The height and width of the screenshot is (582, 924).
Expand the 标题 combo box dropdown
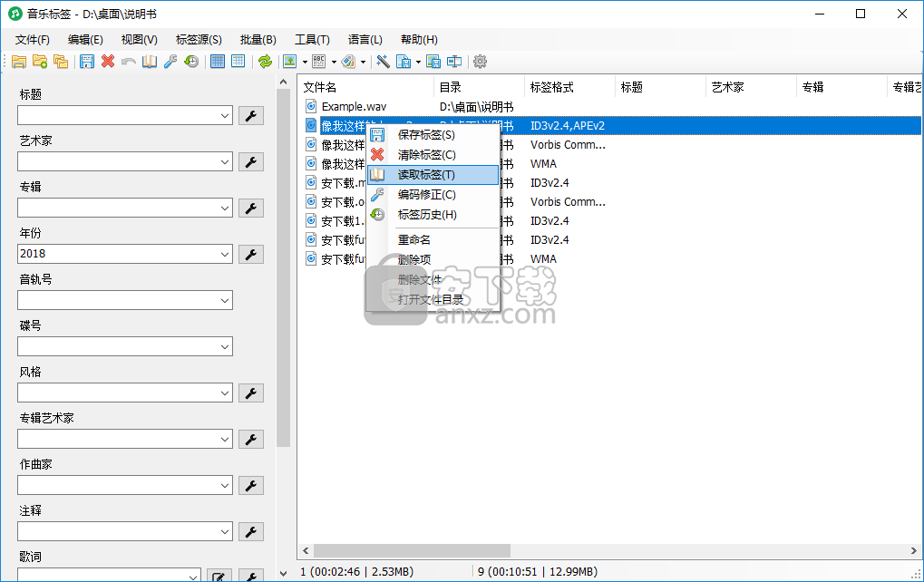225,115
